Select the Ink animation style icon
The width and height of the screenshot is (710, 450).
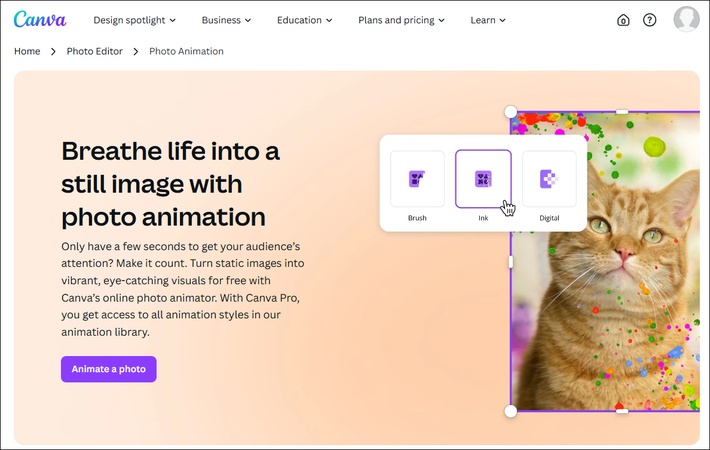483,179
